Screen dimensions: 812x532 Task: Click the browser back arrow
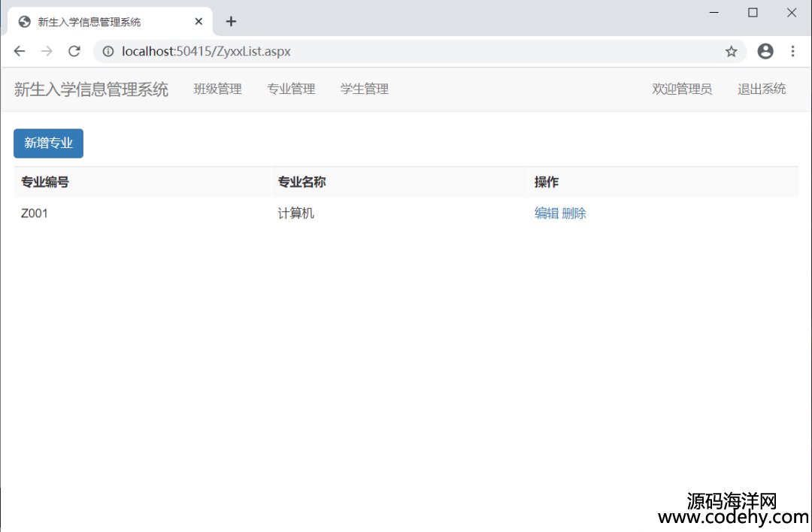(20, 51)
